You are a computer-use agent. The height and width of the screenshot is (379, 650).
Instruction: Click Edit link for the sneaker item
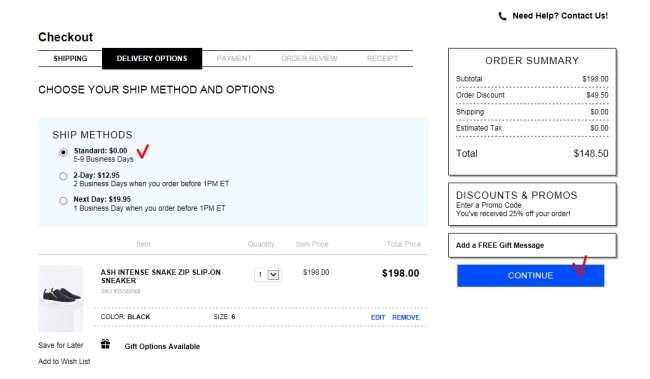(378, 317)
